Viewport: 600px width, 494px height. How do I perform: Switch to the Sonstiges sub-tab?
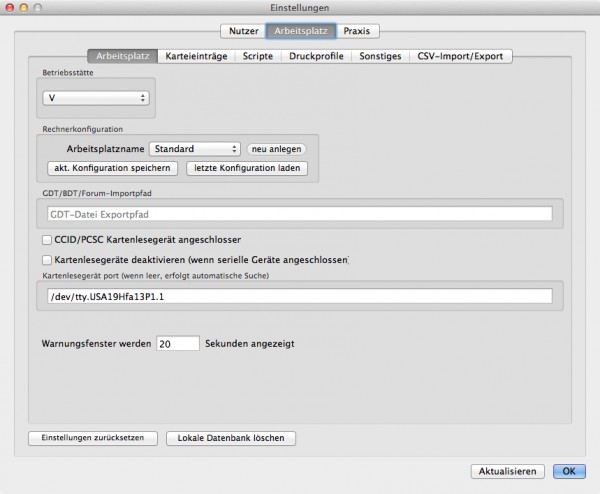380,56
